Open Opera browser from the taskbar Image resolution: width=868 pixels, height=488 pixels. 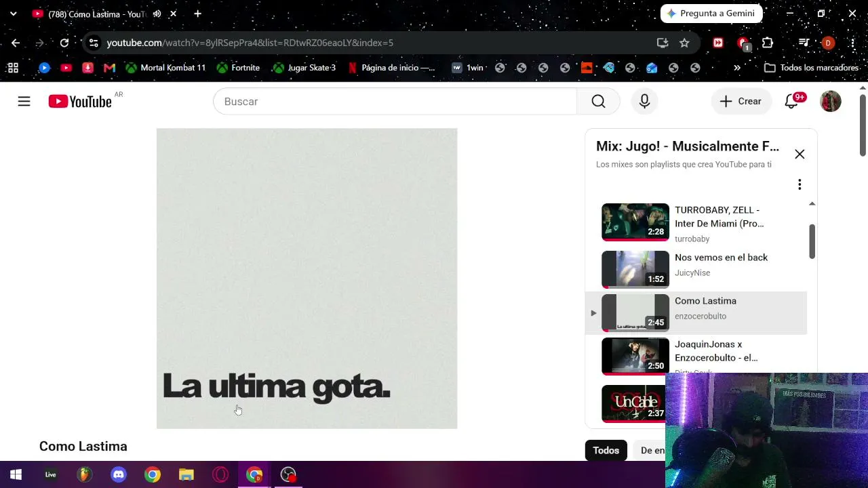pos(220,474)
